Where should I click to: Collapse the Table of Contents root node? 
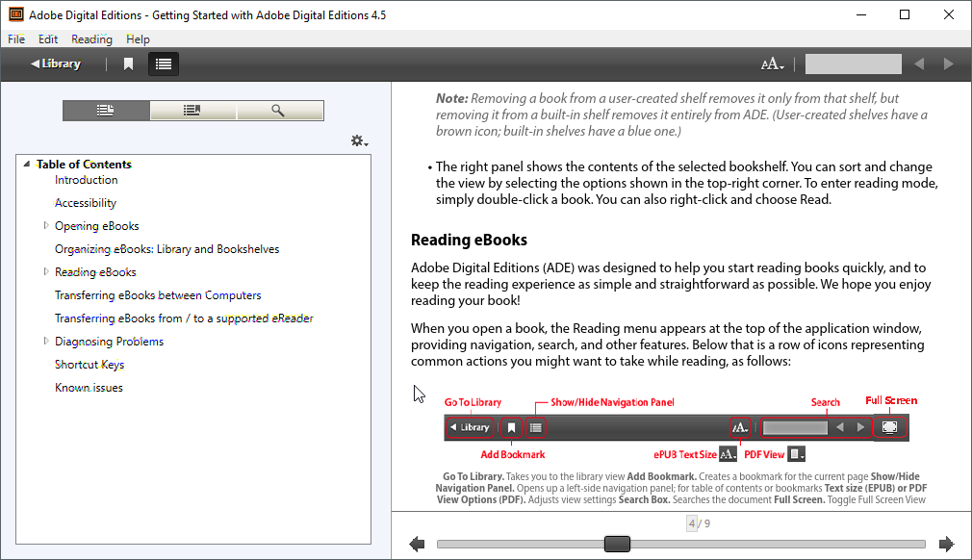(27, 165)
